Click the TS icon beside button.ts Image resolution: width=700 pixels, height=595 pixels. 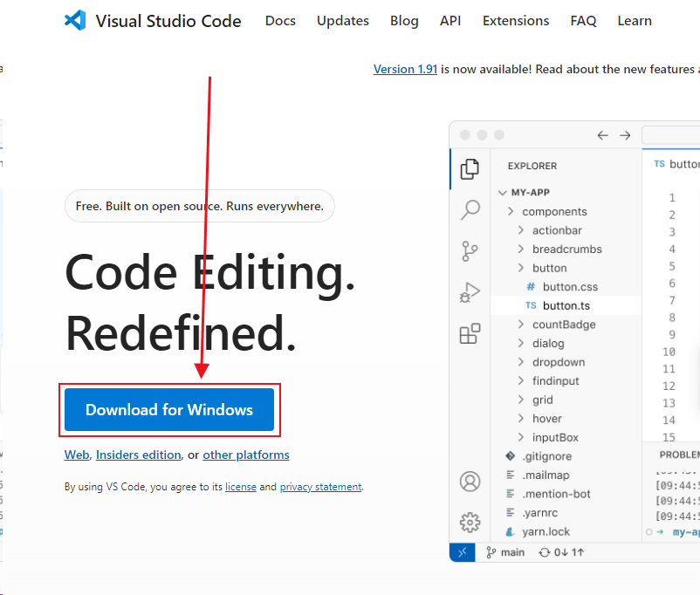531,305
